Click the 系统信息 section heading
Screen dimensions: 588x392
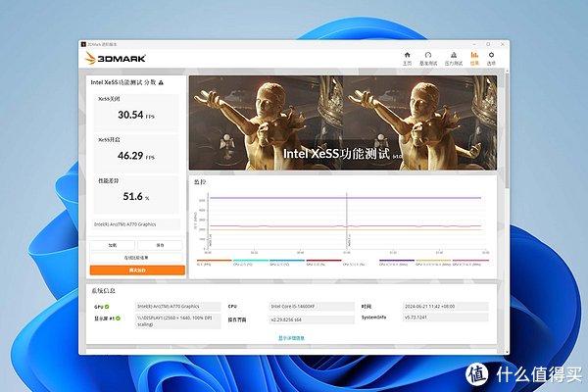tap(104, 291)
